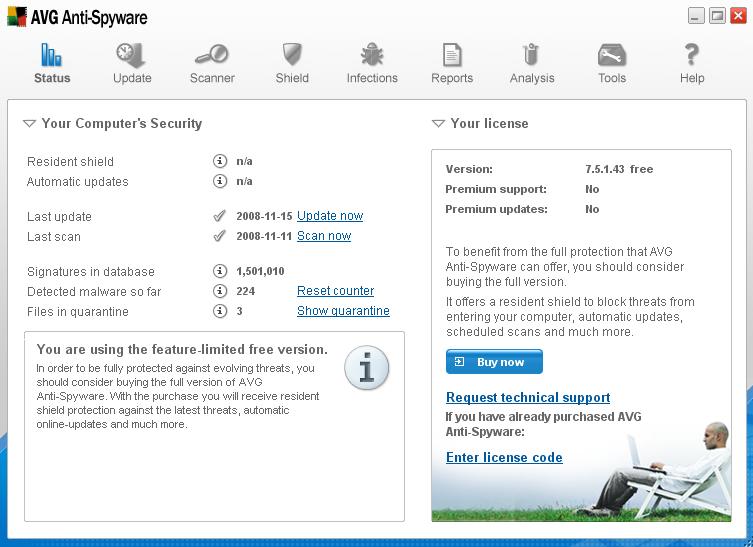Click the Resident shield label
Viewport: 753px width, 547px height.
[70, 161]
